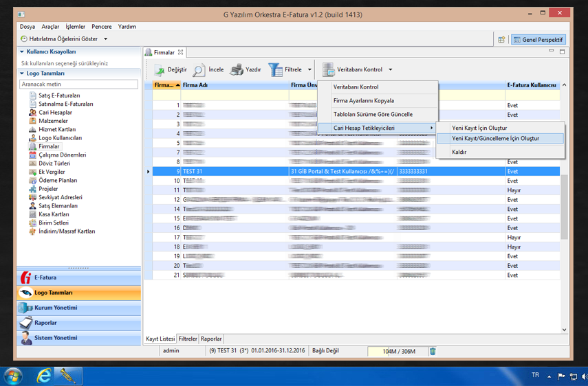Image resolution: width=588 pixels, height=386 pixels.
Task: Open the İşlemler menu
Action: pyautogui.click(x=75, y=27)
